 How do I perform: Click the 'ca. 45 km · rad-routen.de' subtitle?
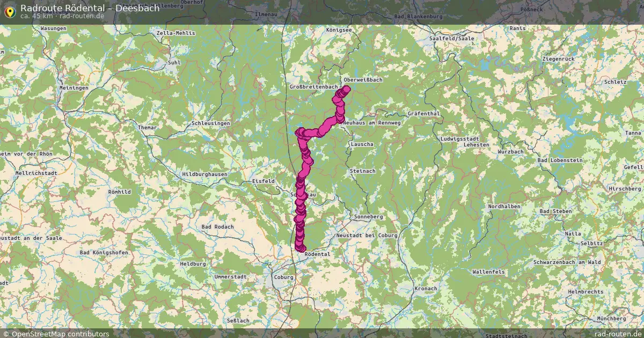(62, 16)
